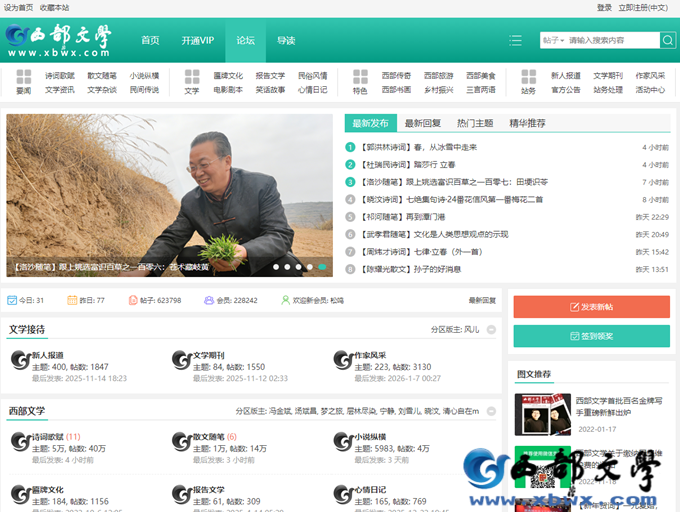Switch to the 最新回复 tab

click(x=423, y=123)
